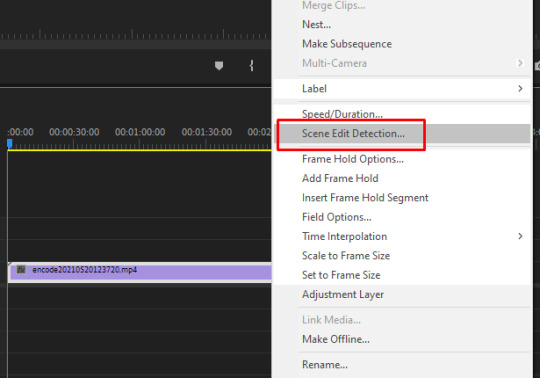This screenshot has width=540, height=378.
Task: Expand the Time Interpolation submenu arrow
Action: pyautogui.click(x=520, y=236)
